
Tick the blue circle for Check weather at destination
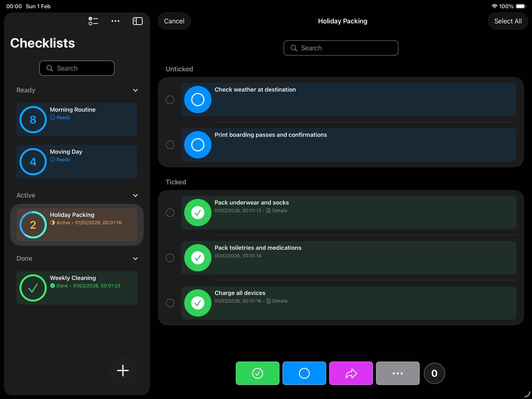[198, 100]
